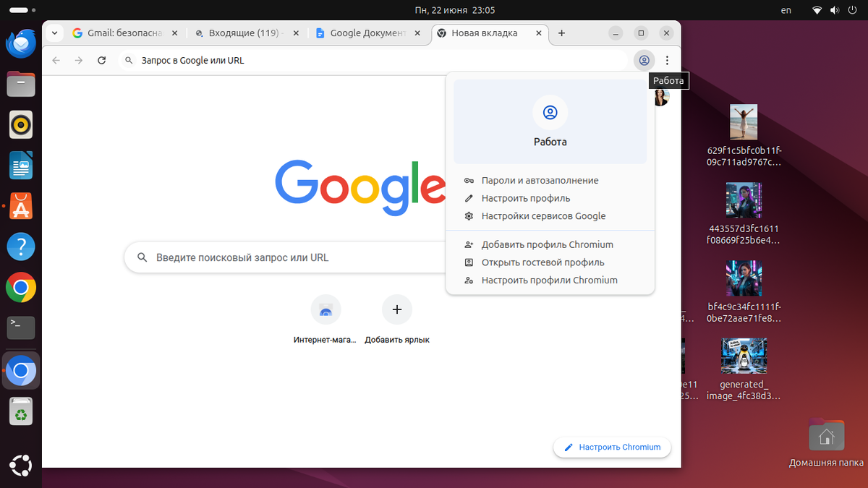Screen dimensions: 868x488
Task: Click the profile avatar toolbar button
Action: [x=644, y=61]
